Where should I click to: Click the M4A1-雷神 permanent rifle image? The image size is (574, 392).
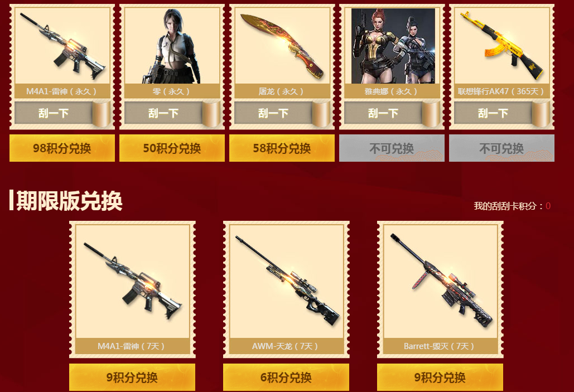tap(62, 46)
